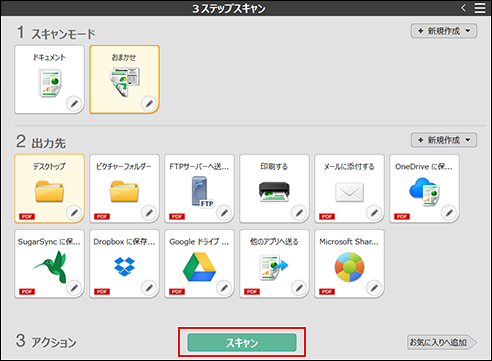Select the SugarSync hummingbird destination
The image size is (492, 361).
(x=49, y=263)
